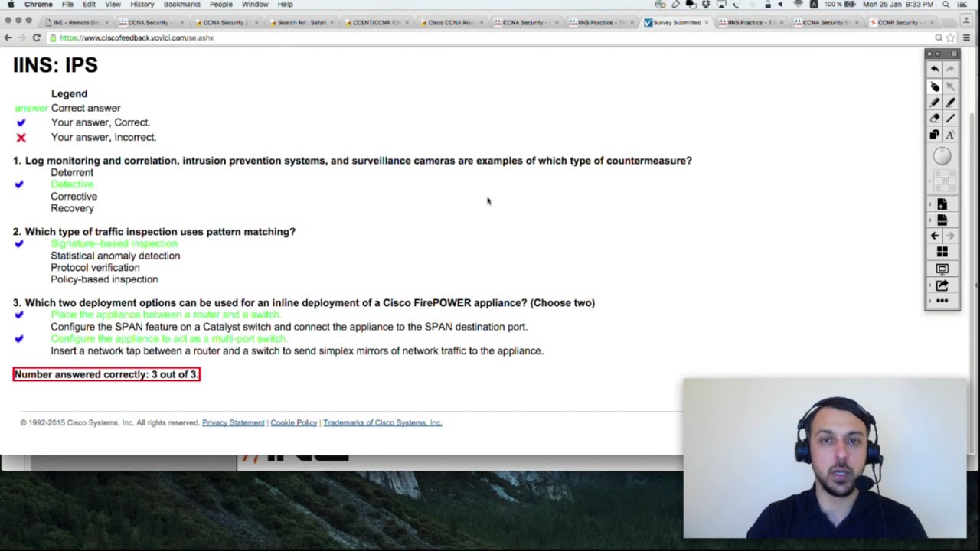
Task: Open the Chrome hamburger menu
Action: pos(967,37)
